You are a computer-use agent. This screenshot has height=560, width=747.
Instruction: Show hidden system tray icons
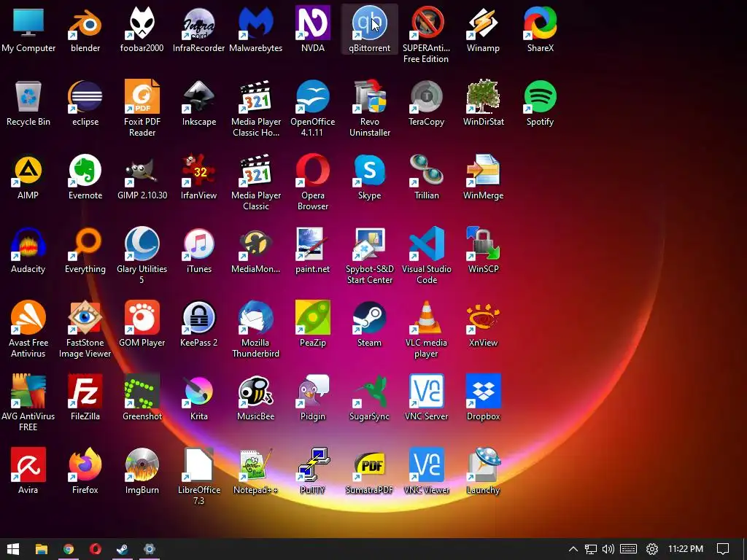[573, 549]
